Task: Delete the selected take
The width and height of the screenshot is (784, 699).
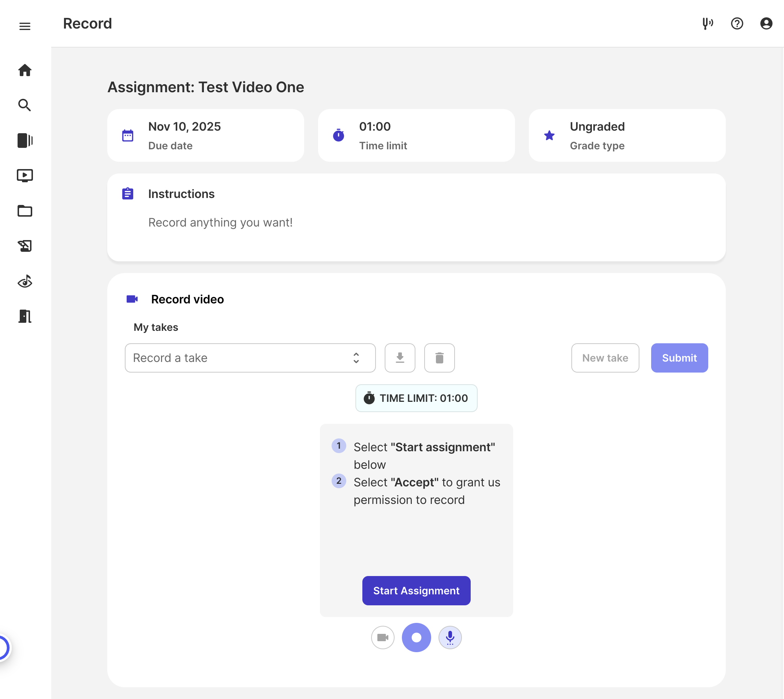Action: coord(439,358)
